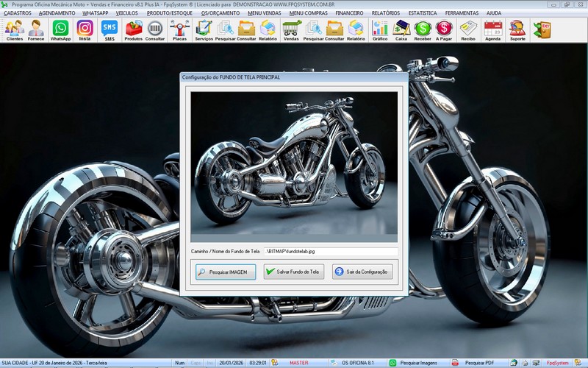Open the Vendas shopping cart icon
The image size is (588, 368).
[291, 30]
